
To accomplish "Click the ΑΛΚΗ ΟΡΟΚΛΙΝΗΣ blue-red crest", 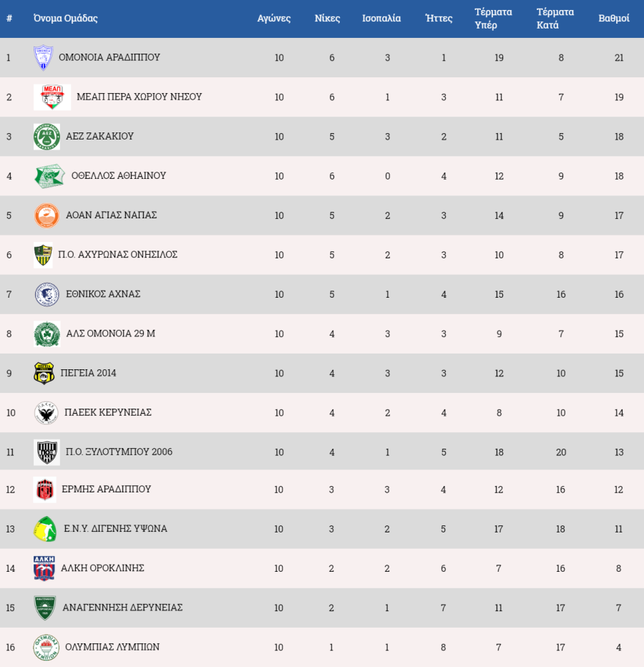I will pyautogui.click(x=44, y=568).
